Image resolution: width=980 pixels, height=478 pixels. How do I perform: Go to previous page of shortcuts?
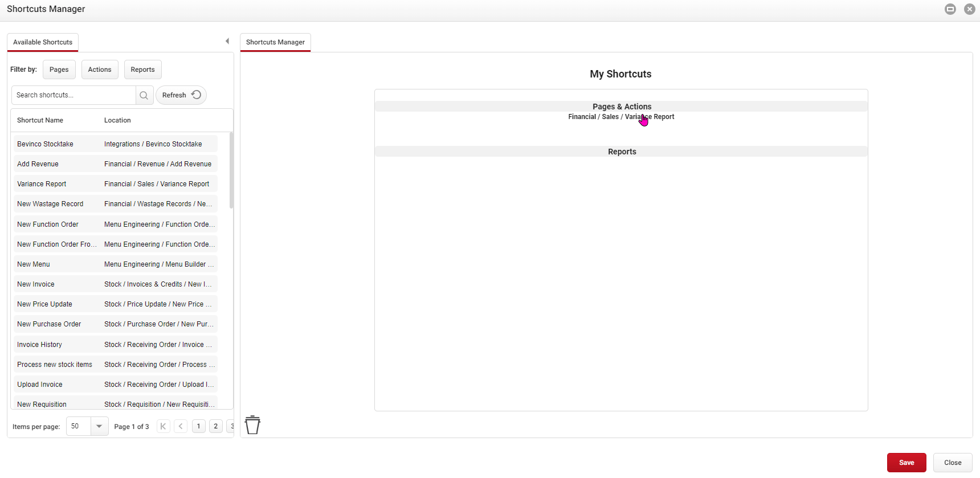(181, 426)
